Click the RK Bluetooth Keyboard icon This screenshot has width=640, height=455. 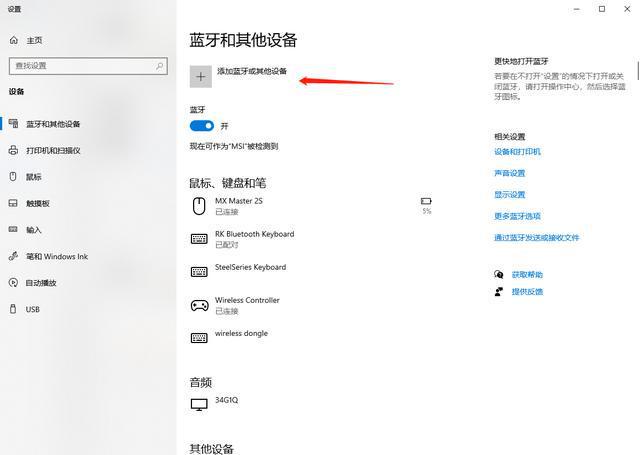click(199, 239)
